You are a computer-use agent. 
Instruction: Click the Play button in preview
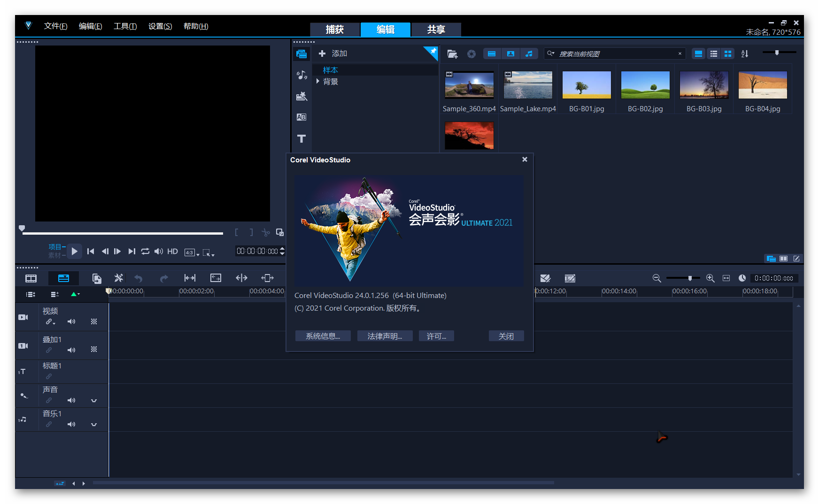coord(74,252)
